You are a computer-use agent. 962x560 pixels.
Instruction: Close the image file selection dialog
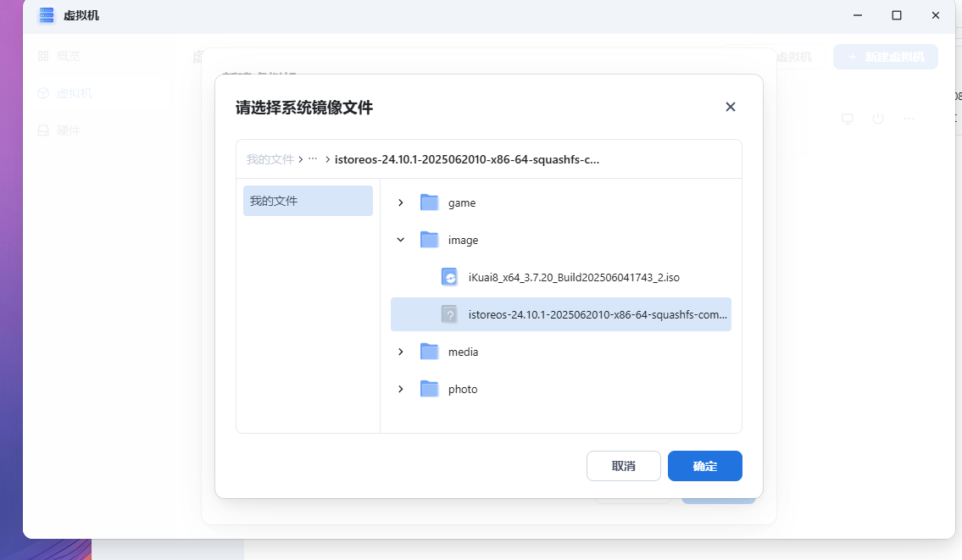point(731,107)
